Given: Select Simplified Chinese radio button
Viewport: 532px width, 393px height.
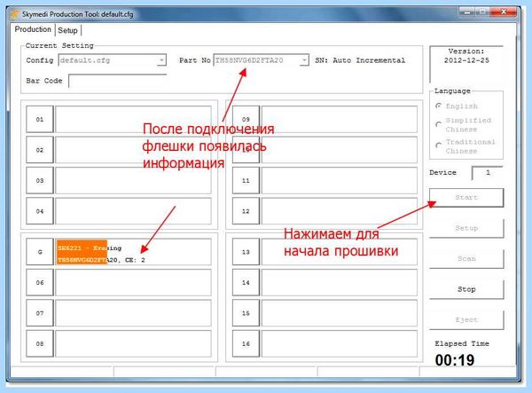Looking at the screenshot, I should (x=439, y=124).
